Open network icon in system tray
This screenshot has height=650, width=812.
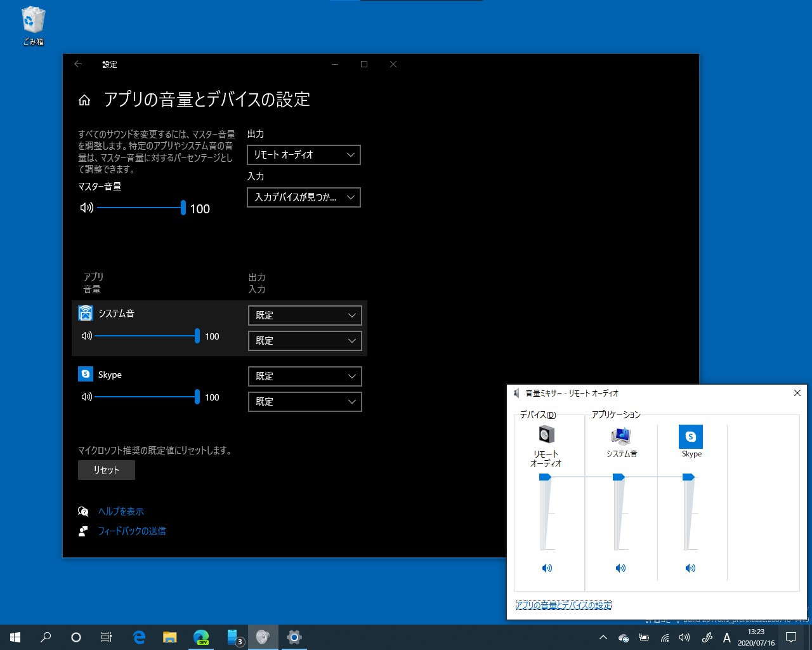point(665,637)
